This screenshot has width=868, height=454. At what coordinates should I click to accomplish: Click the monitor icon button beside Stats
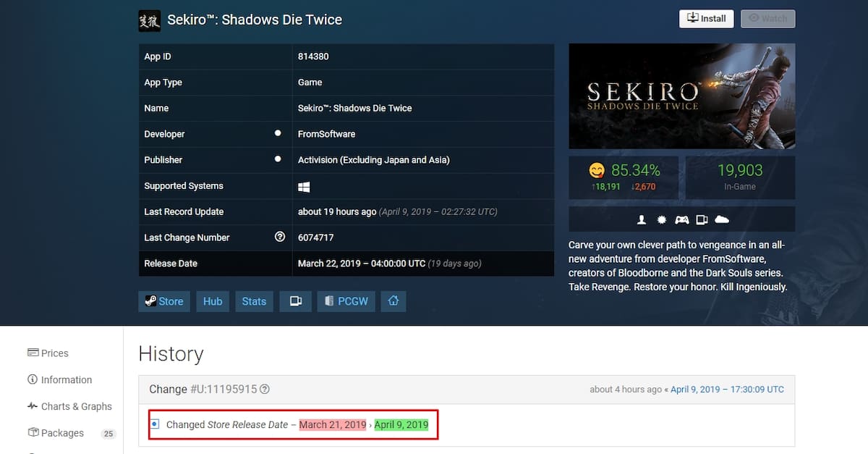[x=295, y=301]
